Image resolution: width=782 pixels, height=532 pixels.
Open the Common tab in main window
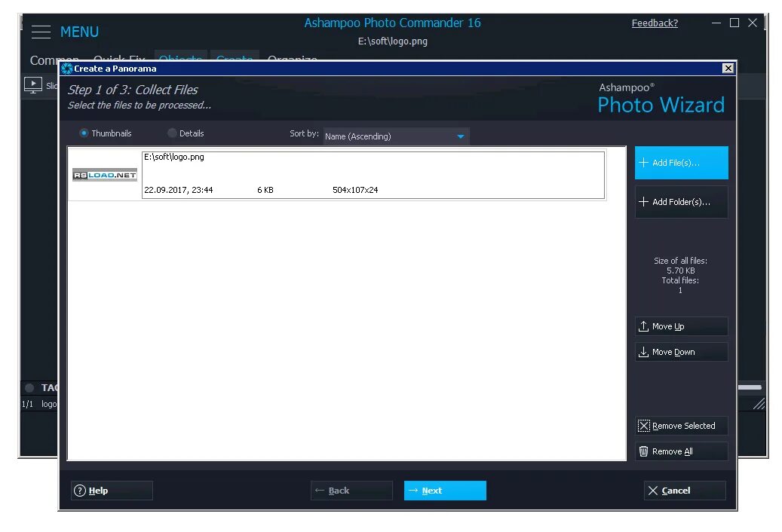click(54, 60)
